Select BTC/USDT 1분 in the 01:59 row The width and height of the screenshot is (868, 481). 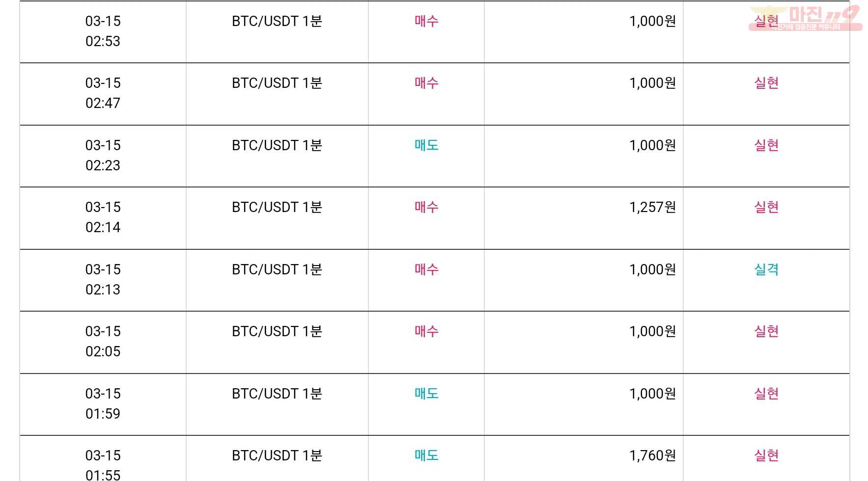(x=277, y=394)
